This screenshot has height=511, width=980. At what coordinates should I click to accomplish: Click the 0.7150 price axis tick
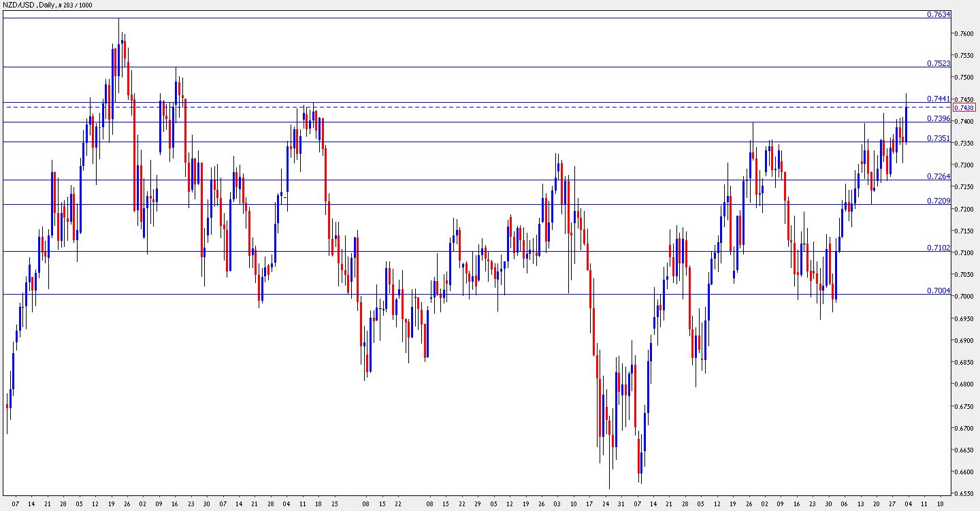964,231
